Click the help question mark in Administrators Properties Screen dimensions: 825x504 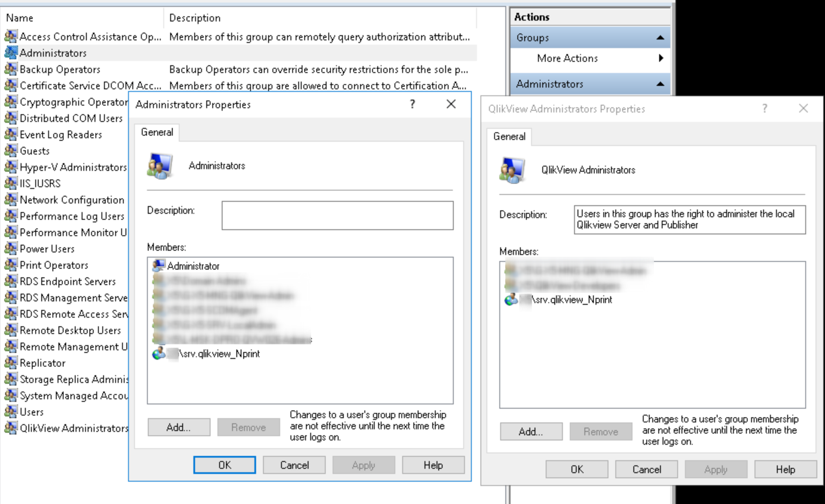pos(412,104)
